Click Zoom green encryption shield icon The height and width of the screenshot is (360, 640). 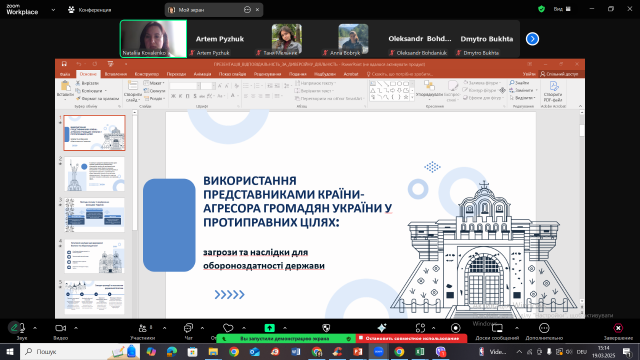(541, 9)
